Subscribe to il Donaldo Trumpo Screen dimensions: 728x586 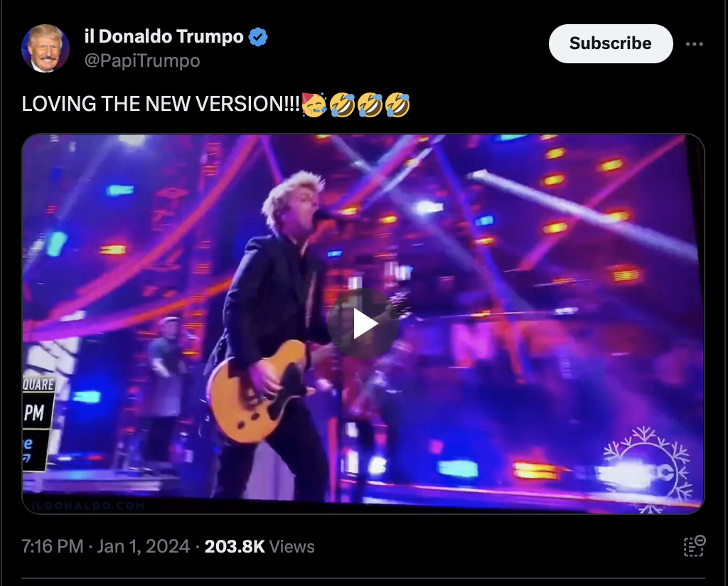611,43
